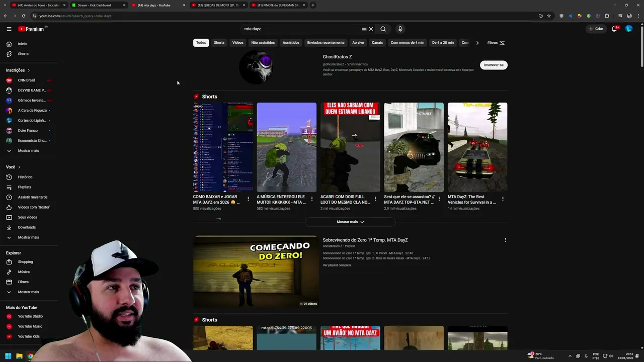Open the GhostKratos Z channel name
The width and height of the screenshot is (644, 362).
tap(338, 57)
